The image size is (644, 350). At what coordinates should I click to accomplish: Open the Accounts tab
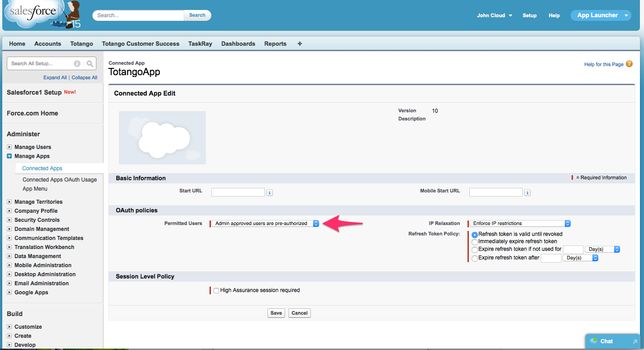click(48, 44)
